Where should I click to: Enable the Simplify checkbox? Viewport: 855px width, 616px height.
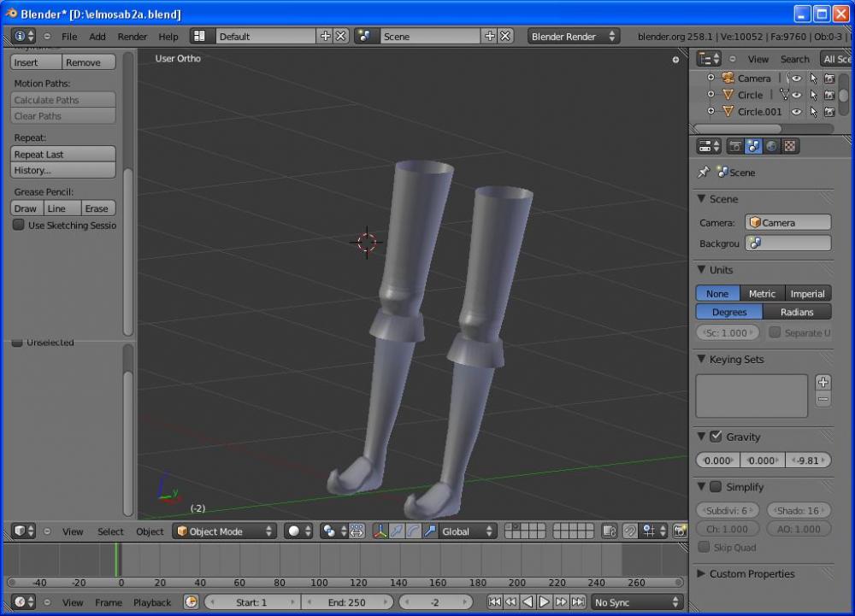pos(716,487)
